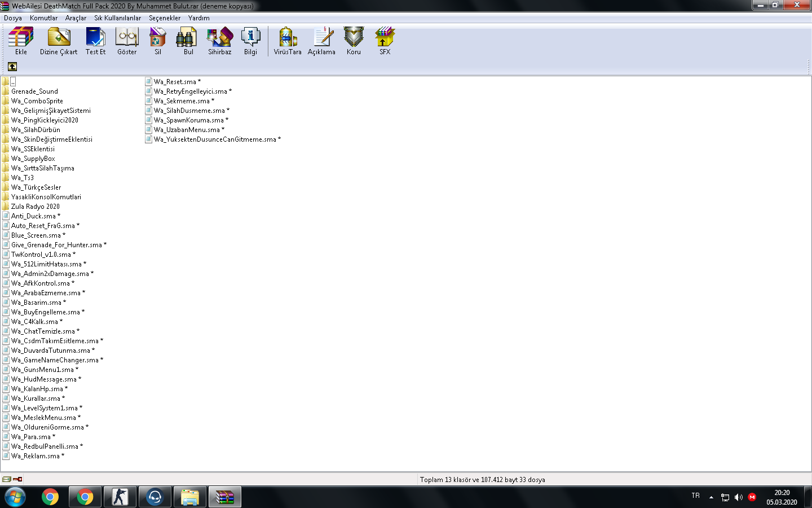Open the Counter-Strike taskbar icon

(x=120, y=497)
